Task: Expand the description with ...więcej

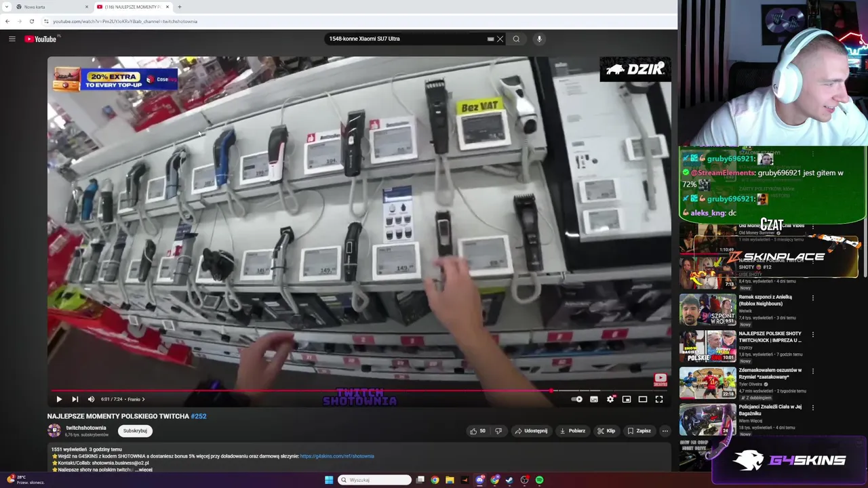Action: coord(144,469)
